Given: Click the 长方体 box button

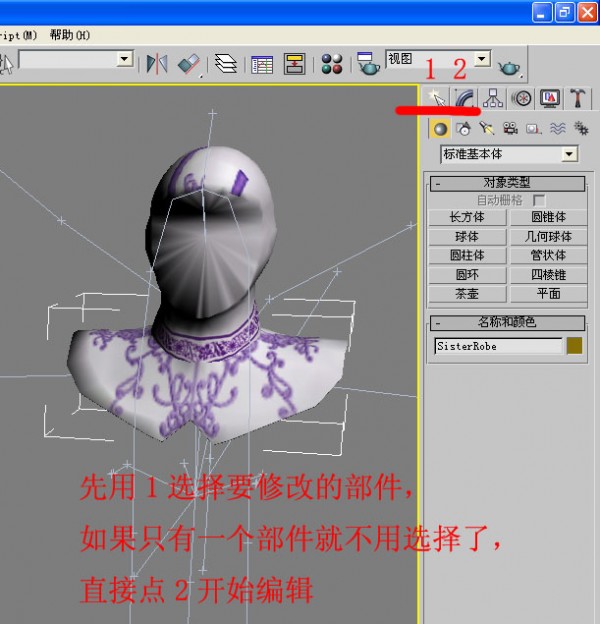Looking at the screenshot, I should click(x=467, y=217).
